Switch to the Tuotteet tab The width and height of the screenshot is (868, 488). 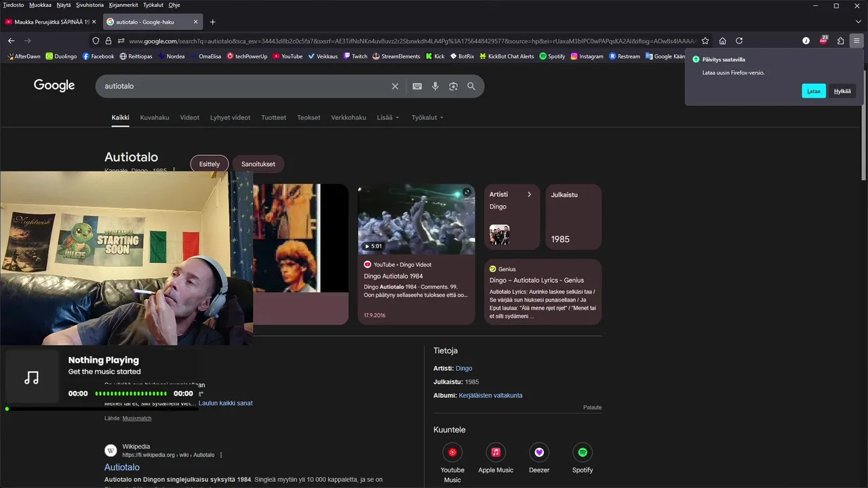pos(274,117)
